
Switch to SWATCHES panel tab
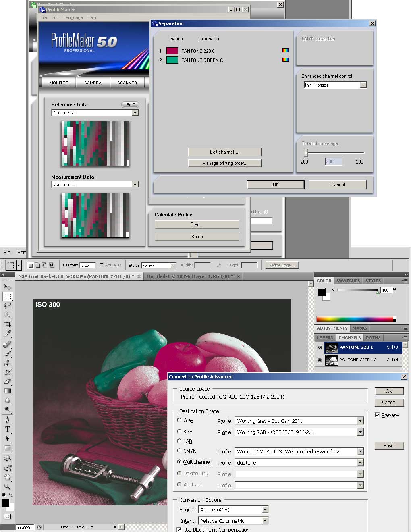pyautogui.click(x=348, y=281)
